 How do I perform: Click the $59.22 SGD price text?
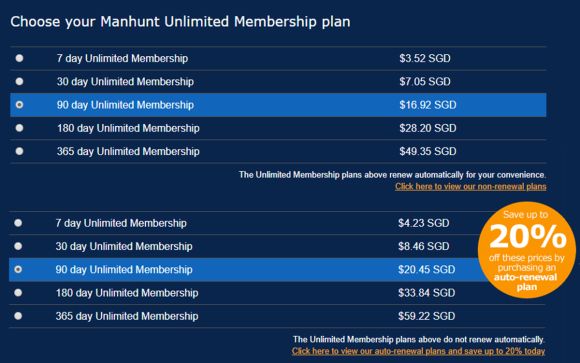pos(426,316)
